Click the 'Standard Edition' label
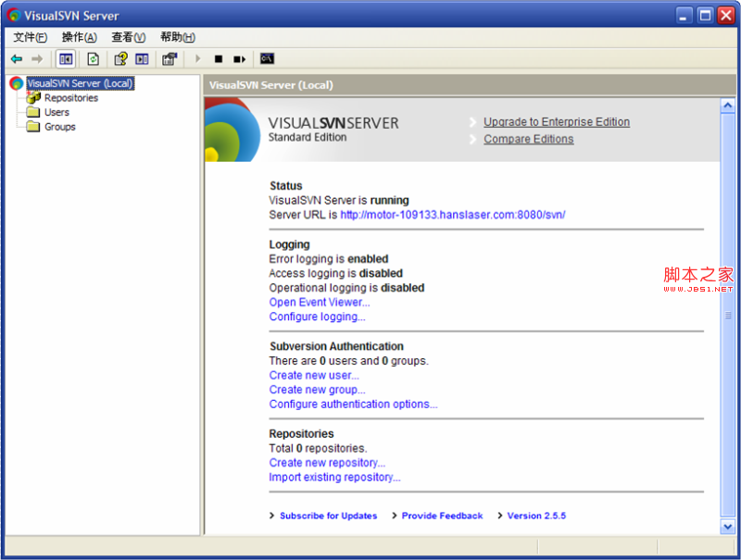This screenshot has height=560, width=741. pyautogui.click(x=308, y=137)
